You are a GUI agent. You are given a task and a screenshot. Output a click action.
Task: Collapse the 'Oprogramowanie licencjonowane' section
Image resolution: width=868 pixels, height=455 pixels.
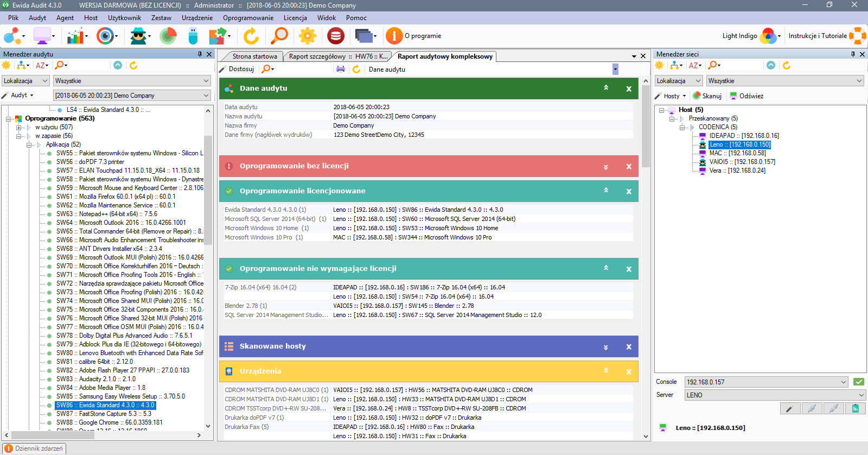[x=606, y=191]
